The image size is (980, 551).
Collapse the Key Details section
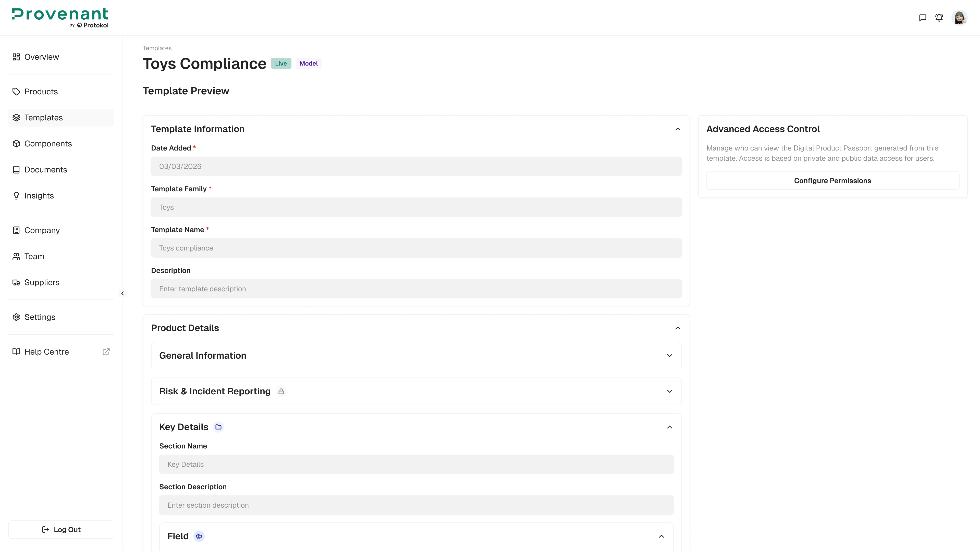pos(670,427)
